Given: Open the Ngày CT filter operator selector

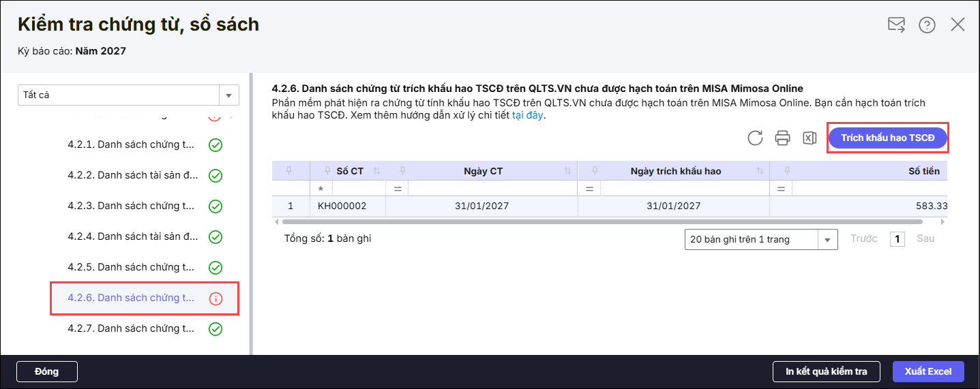Looking at the screenshot, I should pos(398,189).
